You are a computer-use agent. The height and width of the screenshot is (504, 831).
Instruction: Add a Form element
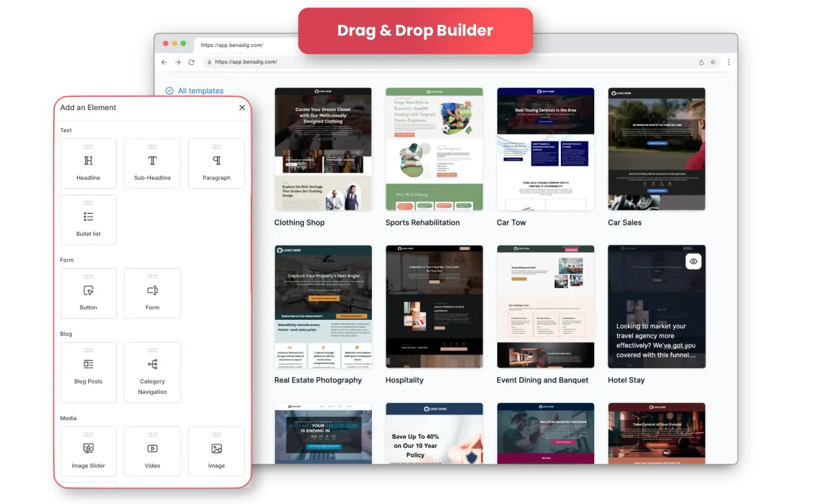(x=152, y=294)
